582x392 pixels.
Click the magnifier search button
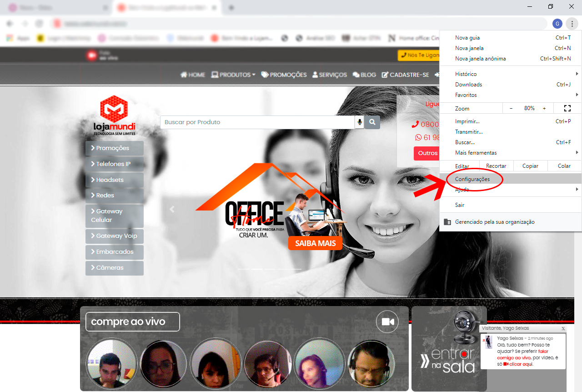pyautogui.click(x=372, y=122)
